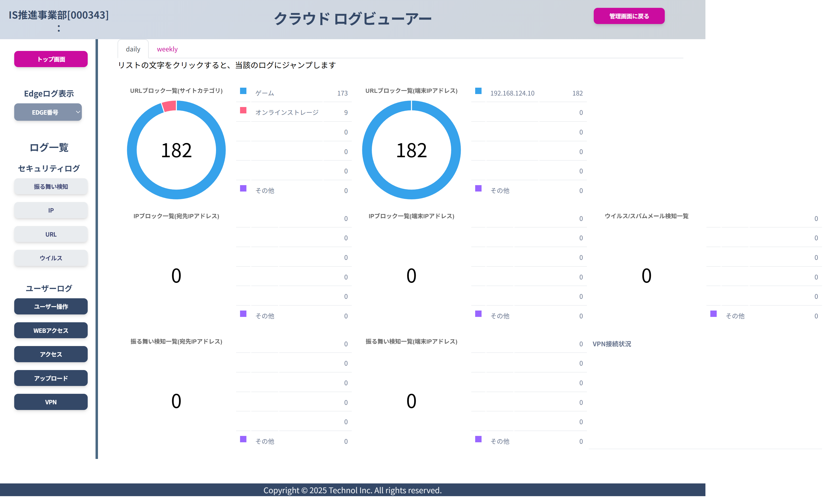Screen dimensions: 823x504
Task: Switch to the weekly tab
Action: tap(167, 49)
